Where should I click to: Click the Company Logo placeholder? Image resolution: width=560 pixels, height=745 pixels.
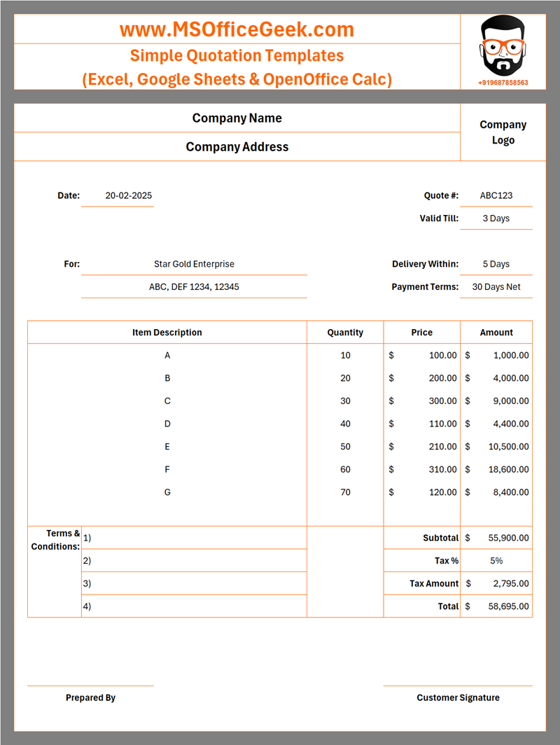[503, 132]
